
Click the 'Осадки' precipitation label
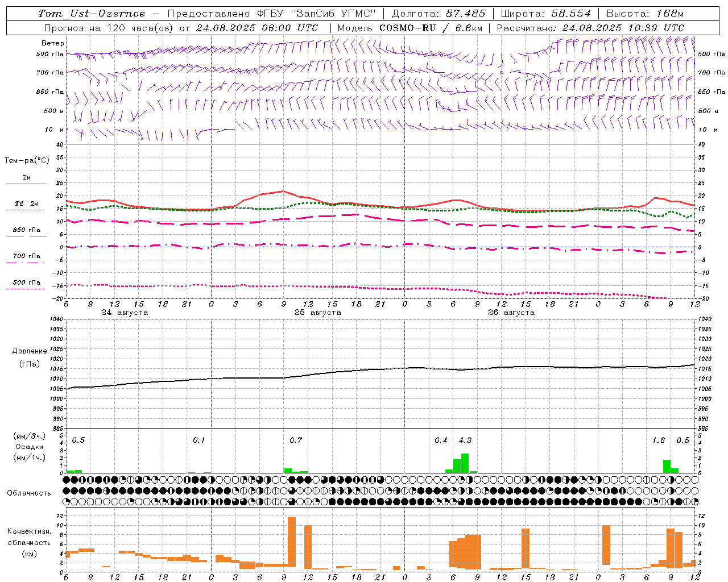click(30, 447)
